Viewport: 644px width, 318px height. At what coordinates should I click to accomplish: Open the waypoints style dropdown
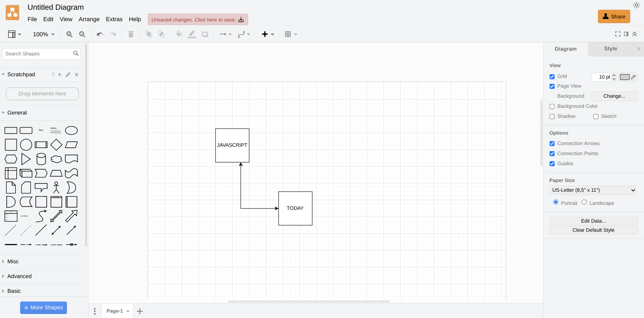(x=244, y=34)
